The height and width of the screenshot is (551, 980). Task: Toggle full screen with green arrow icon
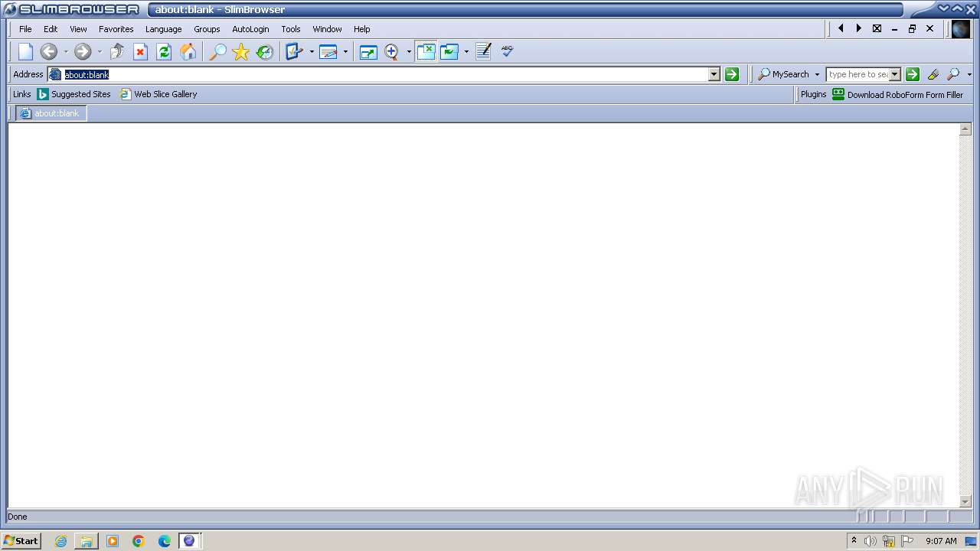click(368, 51)
